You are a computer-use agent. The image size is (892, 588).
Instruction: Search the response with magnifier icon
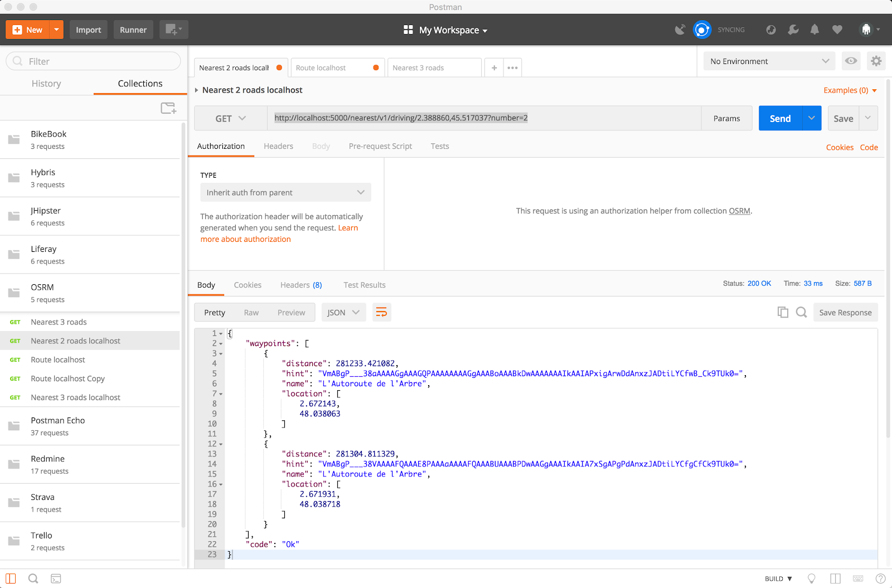pyautogui.click(x=801, y=313)
